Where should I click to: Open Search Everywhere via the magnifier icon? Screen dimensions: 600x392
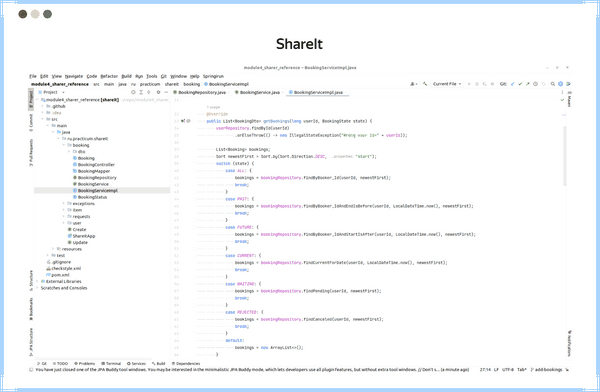click(x=553, y=84)
